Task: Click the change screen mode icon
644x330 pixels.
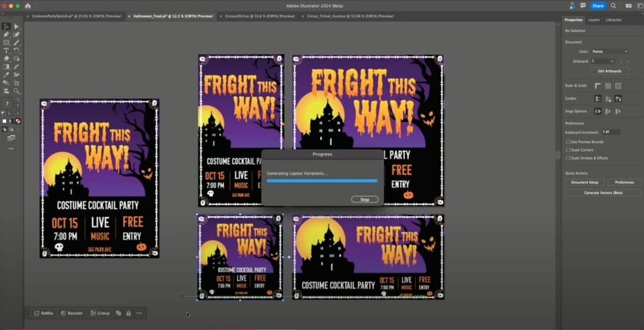Action: point(11,138)
